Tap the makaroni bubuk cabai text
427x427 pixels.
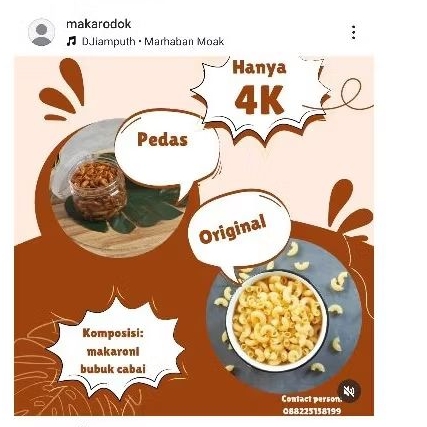113,360
